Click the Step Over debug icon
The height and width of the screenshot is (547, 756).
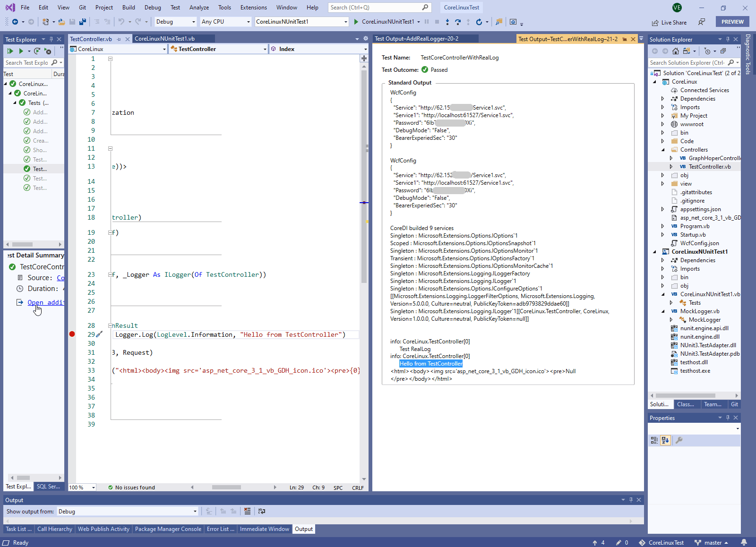click(458, 22)
